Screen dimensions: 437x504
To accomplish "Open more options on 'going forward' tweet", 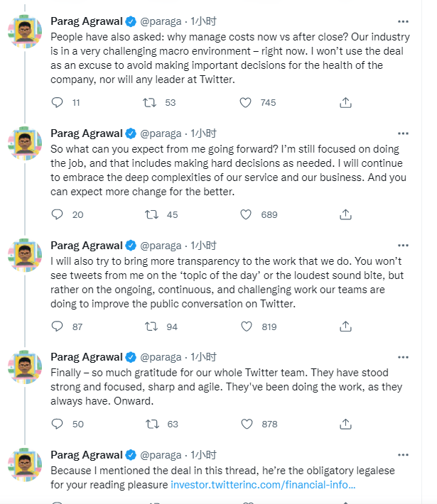I will point(403,133).
